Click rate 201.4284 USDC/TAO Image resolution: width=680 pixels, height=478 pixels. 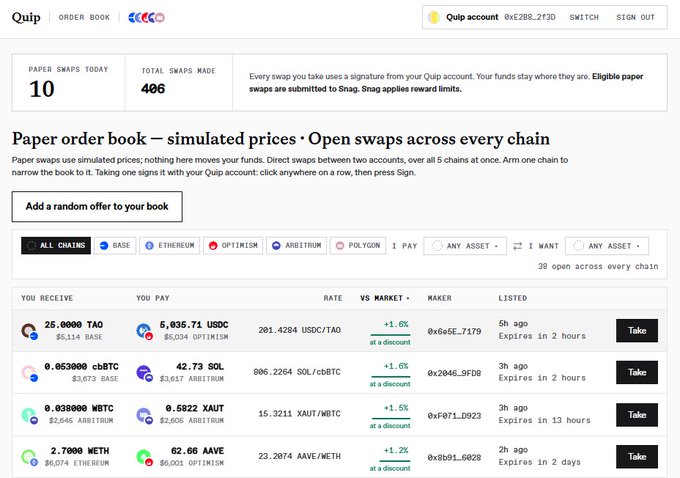[299, 330]
